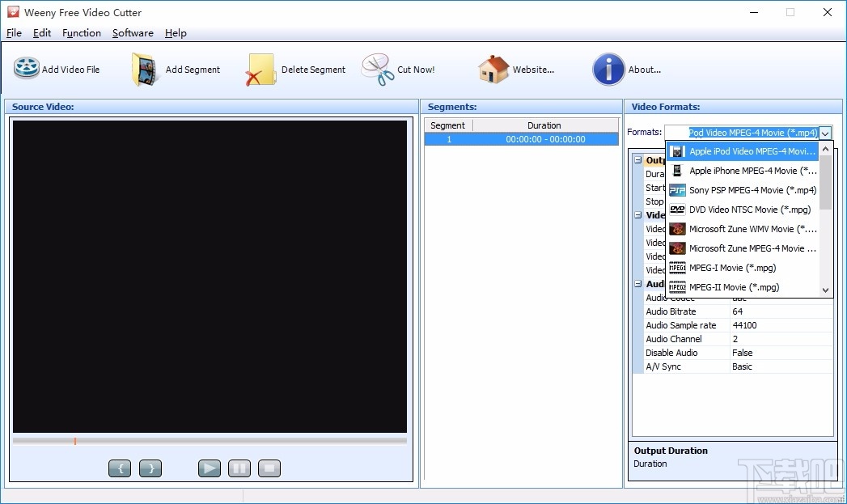The width and height of the screenshot is (847, 504).
Task: Maximize the Weeny Free Video Cutter window
Action: pos(790,12)
